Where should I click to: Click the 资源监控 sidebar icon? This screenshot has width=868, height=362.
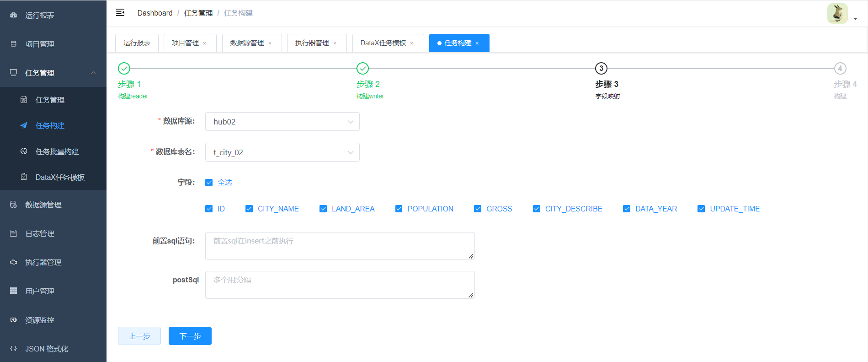point(14,320)
